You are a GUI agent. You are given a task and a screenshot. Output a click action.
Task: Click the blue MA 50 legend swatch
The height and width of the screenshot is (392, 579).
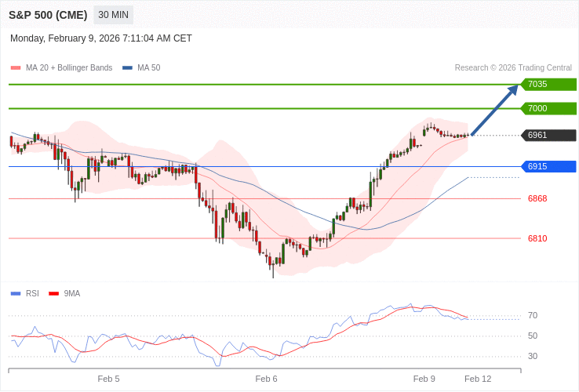pyautogui.click(x=127, y=68)
